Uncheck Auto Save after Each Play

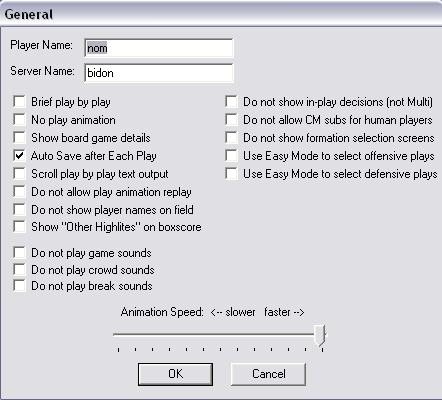(19, 156)
